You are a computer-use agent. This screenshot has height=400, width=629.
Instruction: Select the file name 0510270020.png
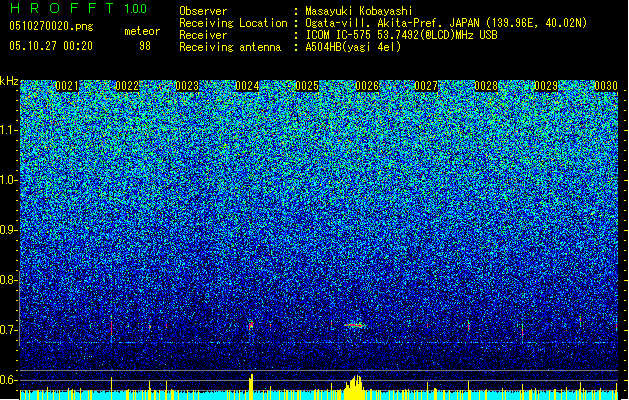51,26
